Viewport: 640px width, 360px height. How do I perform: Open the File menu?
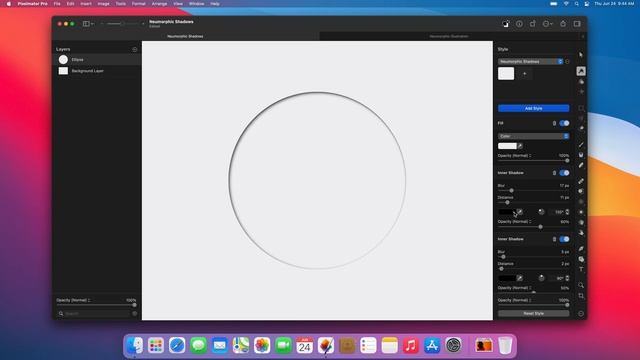point(57,4)
